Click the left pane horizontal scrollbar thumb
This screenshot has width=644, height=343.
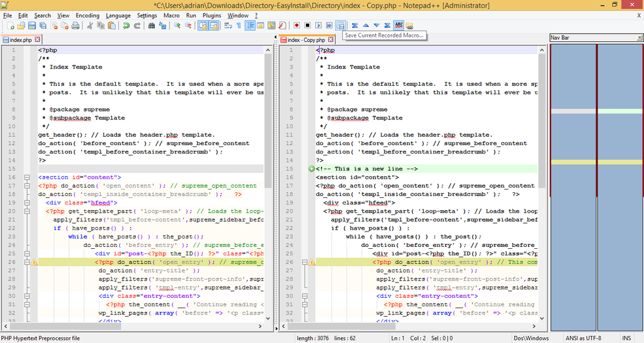(x=66, y=326)
